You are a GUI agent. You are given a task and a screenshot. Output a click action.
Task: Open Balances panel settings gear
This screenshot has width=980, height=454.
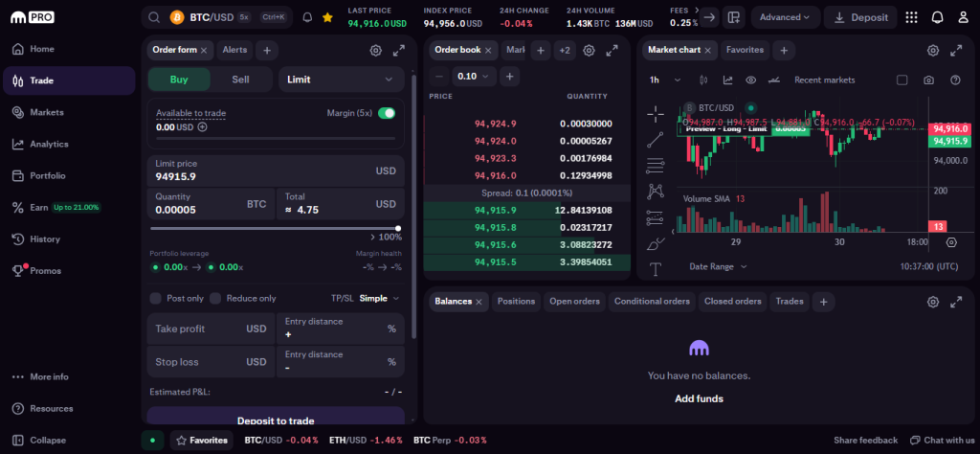(x=933, y=302)
